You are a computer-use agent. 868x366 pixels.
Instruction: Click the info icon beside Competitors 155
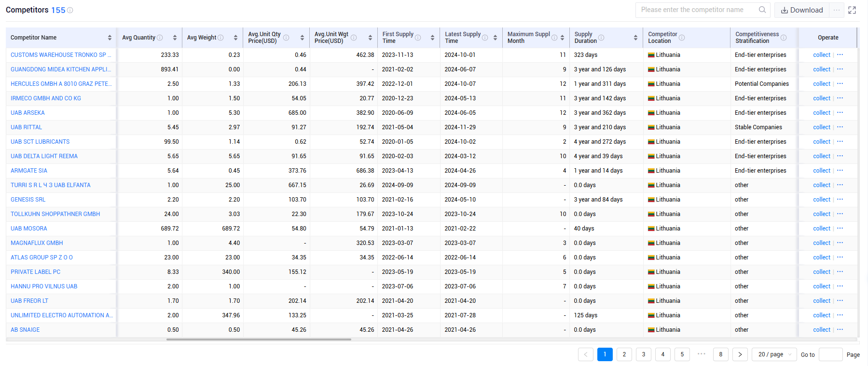tap(70, 10)
